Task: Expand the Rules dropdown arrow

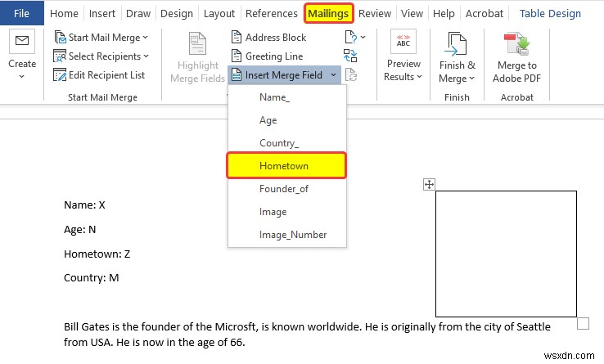Action: [x=363, y=38]
